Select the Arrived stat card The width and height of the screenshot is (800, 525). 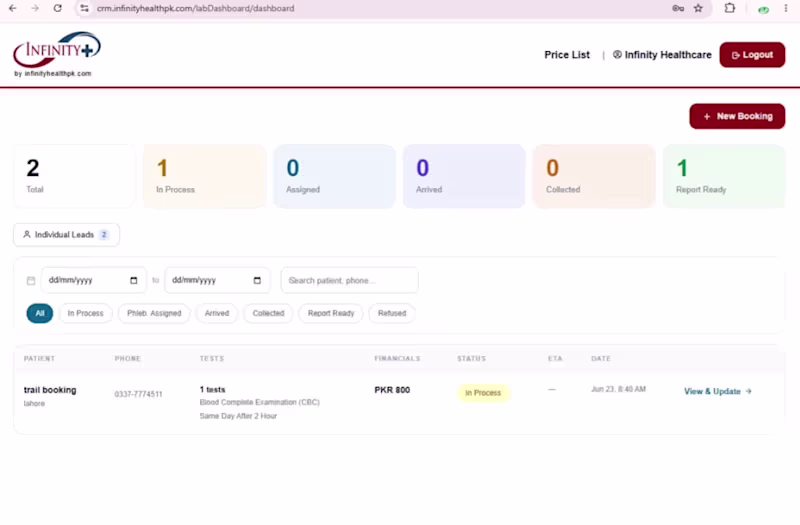click(x=464, y=176)
